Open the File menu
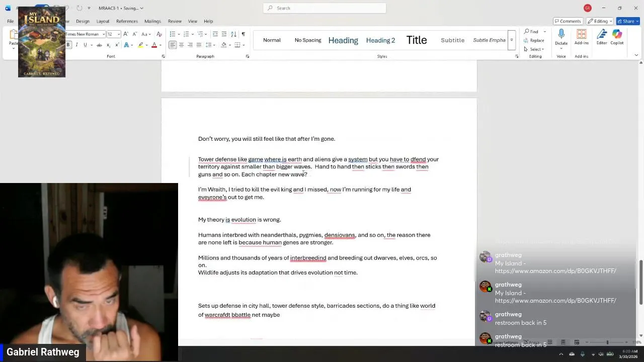 (x=10, y=21)
